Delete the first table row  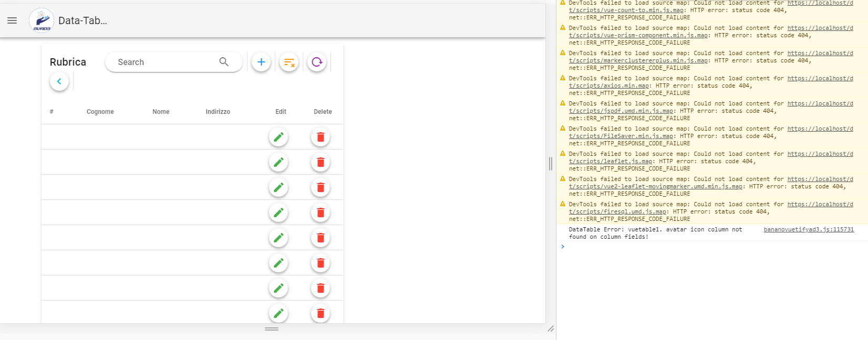(x=321, y=137)
